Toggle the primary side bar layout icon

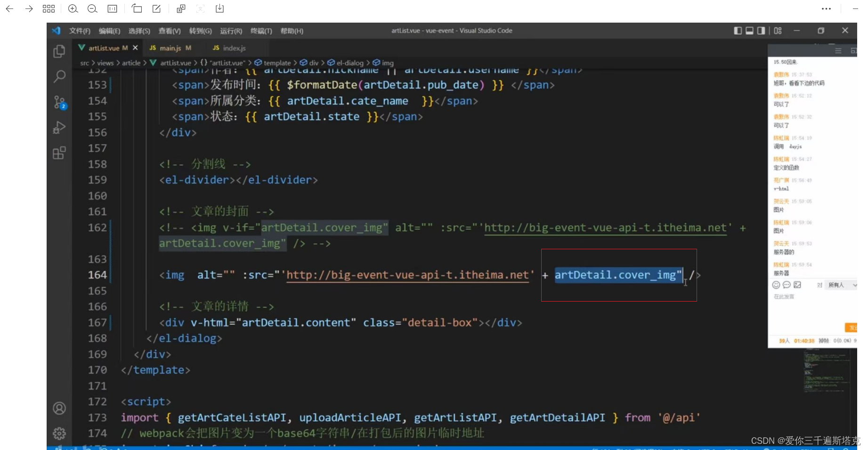738,31
